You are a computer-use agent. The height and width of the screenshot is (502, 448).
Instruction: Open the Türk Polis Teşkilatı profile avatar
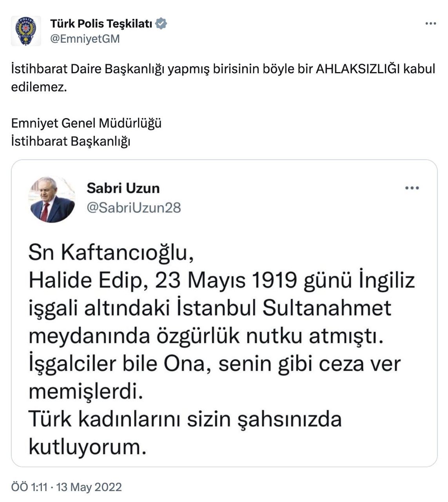click(x=26, y=31)
